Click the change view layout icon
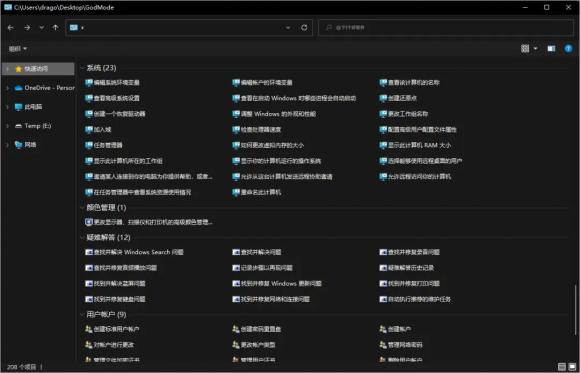 [525, 48]
